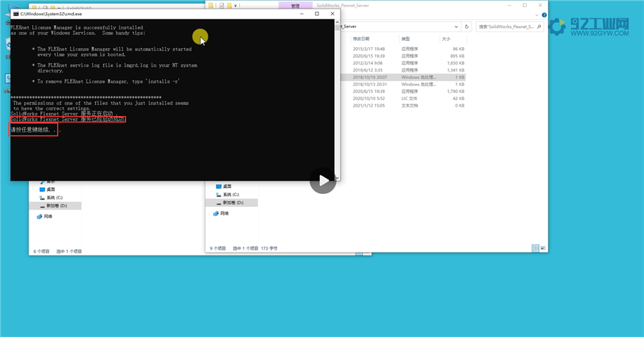The image size is (644, 337).
Task: Click the magnifier icon in the search box
Action: point(539,26)
